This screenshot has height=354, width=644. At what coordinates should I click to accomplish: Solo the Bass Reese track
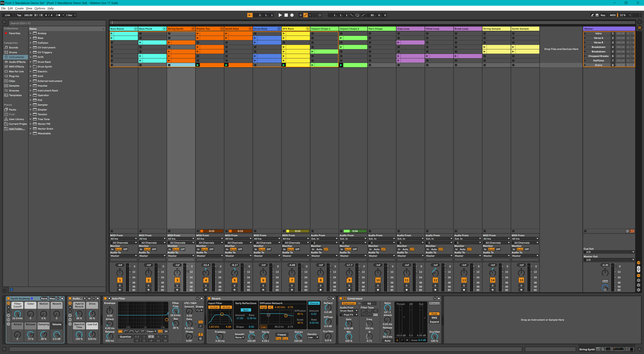coord(120,286)
